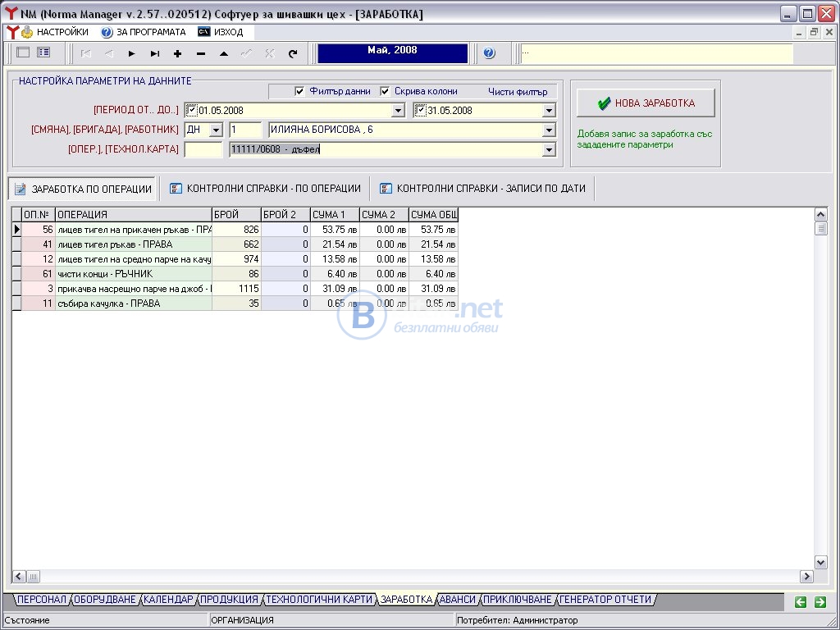This screenshot has height=630, width=840.
Task: Click the brigade number input field
Action: click(x=245, y=130)
